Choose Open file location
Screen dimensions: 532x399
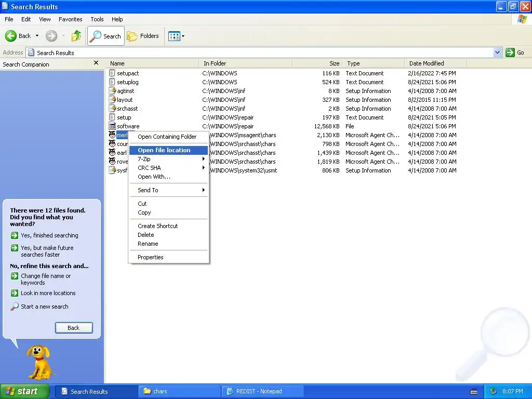(168, 150)
